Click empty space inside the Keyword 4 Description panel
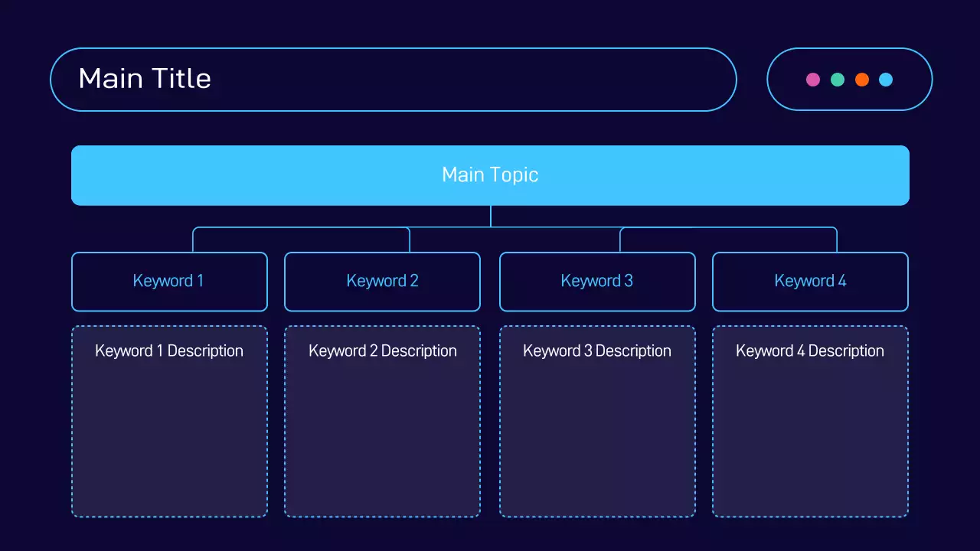The width and height of the screenshot is (980, 551). coord(810,444)
